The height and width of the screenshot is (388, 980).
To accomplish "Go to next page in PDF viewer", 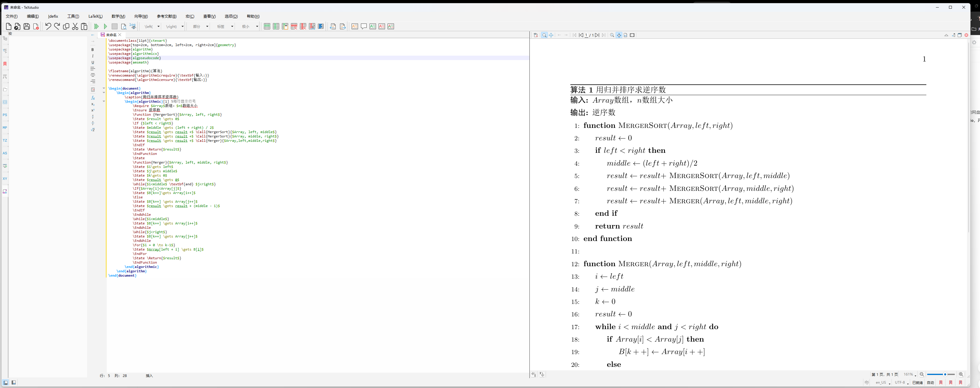I will (597, 35).
